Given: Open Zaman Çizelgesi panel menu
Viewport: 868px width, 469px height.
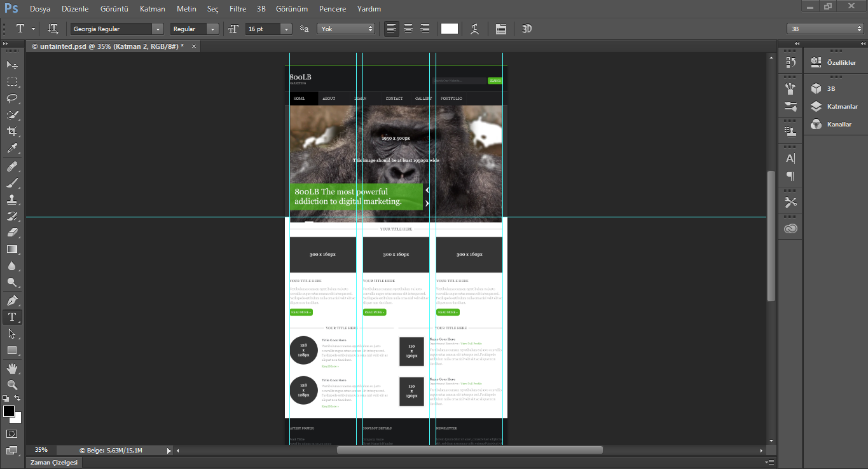Looking at the screenshot, I should coord(769,463).
